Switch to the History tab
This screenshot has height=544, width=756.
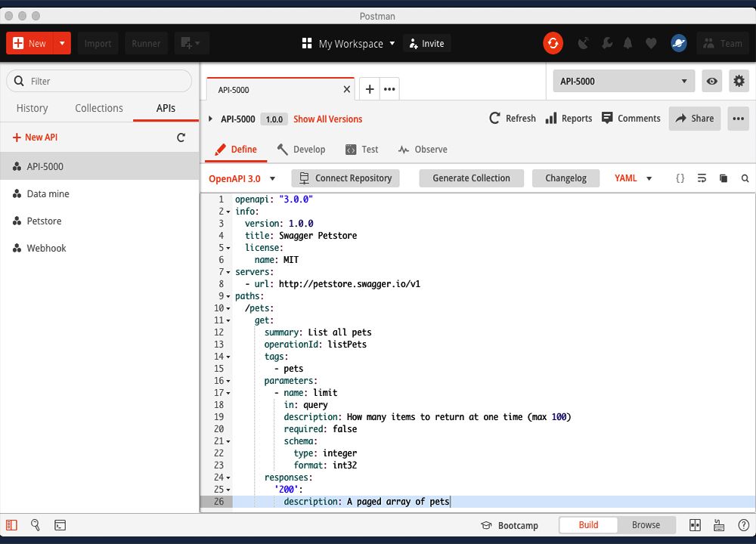(x=33, y=108)
